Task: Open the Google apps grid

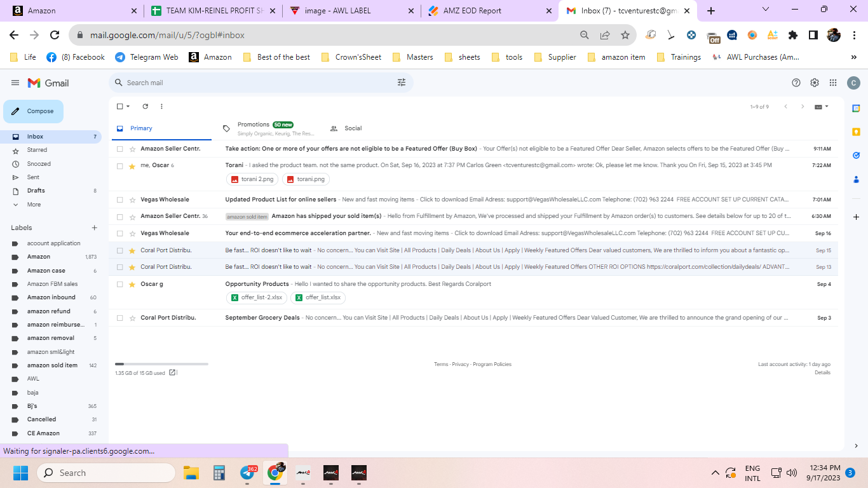Action: point(833,83)
